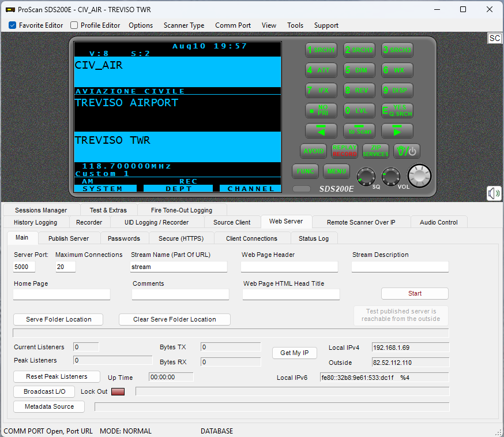The height and width of the screenshot is (437, 504).
Task: Click the NO PRI keypad key
Action: click(x=321, y=111)
